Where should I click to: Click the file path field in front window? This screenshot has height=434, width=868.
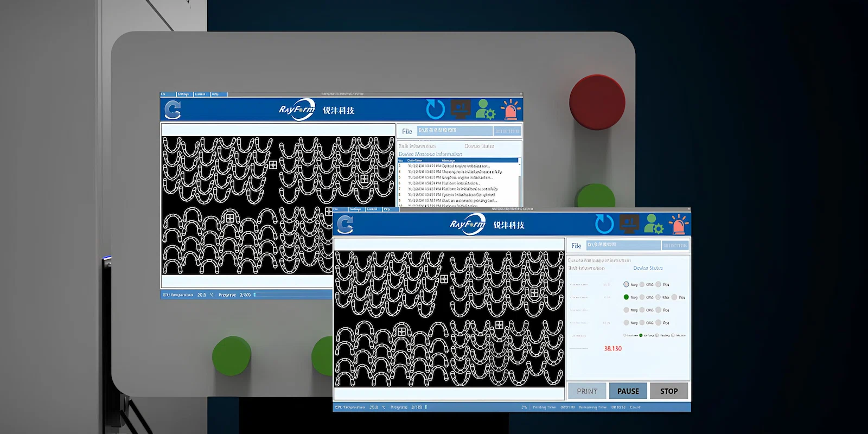coord(623,245)
